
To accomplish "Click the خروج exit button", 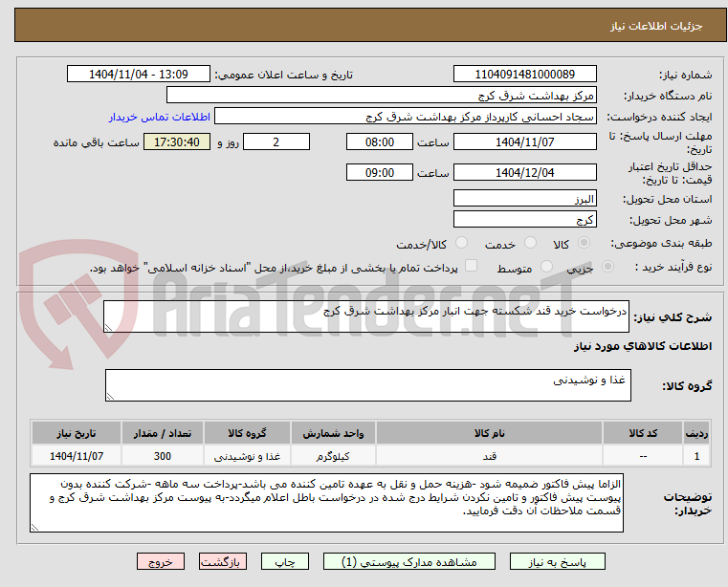I will tap(160, 561).
